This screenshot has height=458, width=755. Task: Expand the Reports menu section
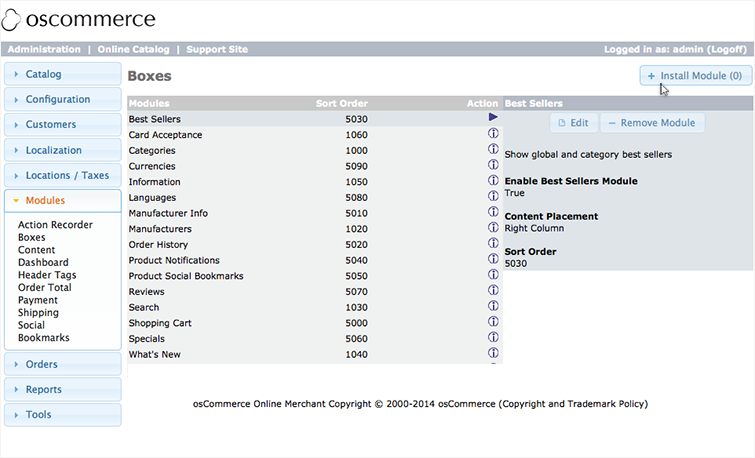click(x=63, y=389)
